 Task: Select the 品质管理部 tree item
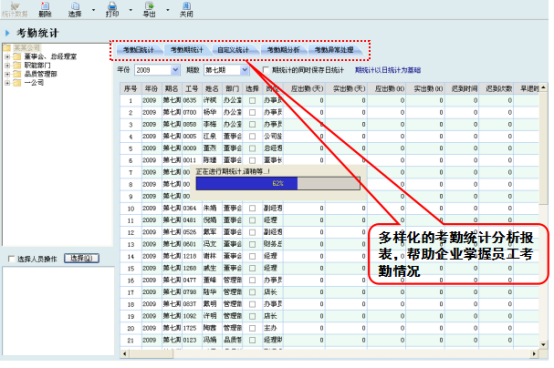pyautogui.click(x=41, y=74)
